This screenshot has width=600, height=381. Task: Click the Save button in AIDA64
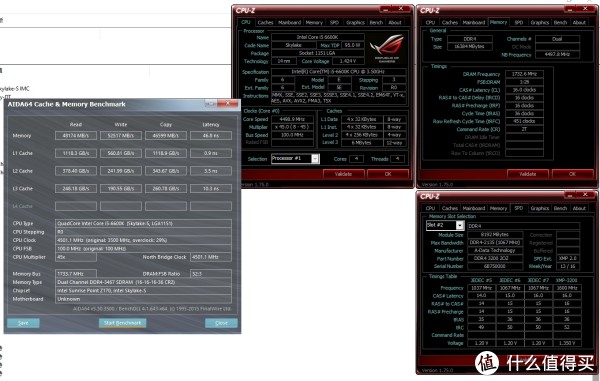[x=23, y=323]
